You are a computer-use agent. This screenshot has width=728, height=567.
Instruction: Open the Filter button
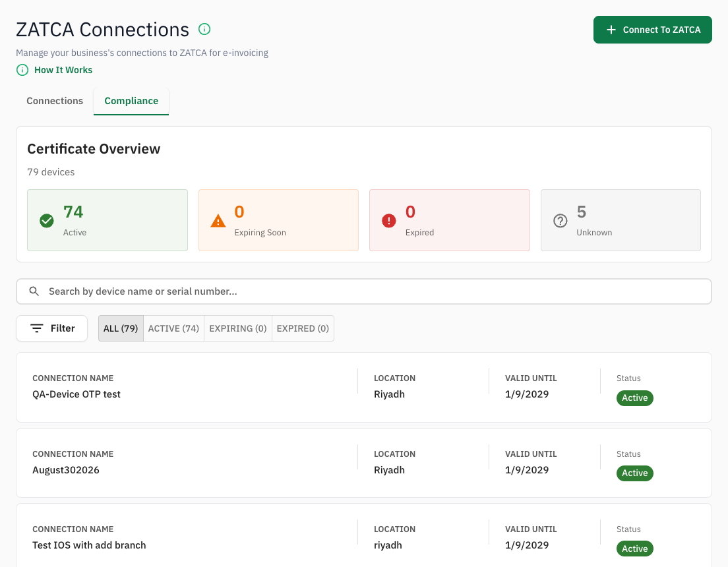coord(52,328)
